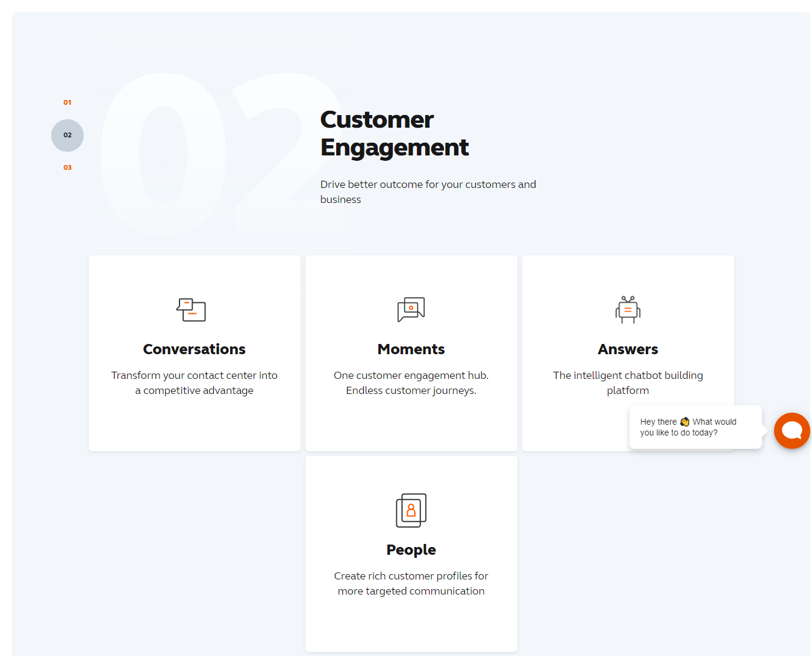812x656 pixels.
Task: Click the Answers chatbot robot icon
Action: click(628, 310)
